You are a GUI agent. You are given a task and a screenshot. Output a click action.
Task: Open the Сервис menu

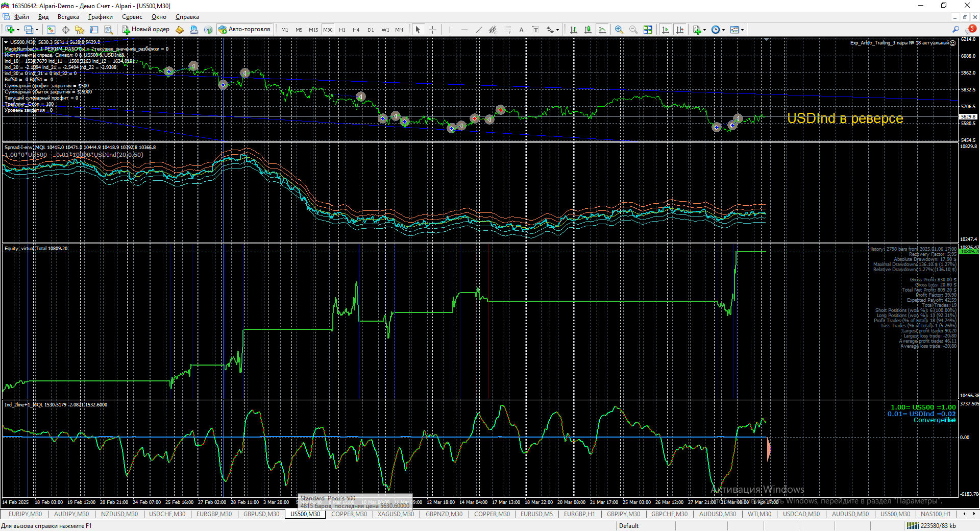pos(132,17)
